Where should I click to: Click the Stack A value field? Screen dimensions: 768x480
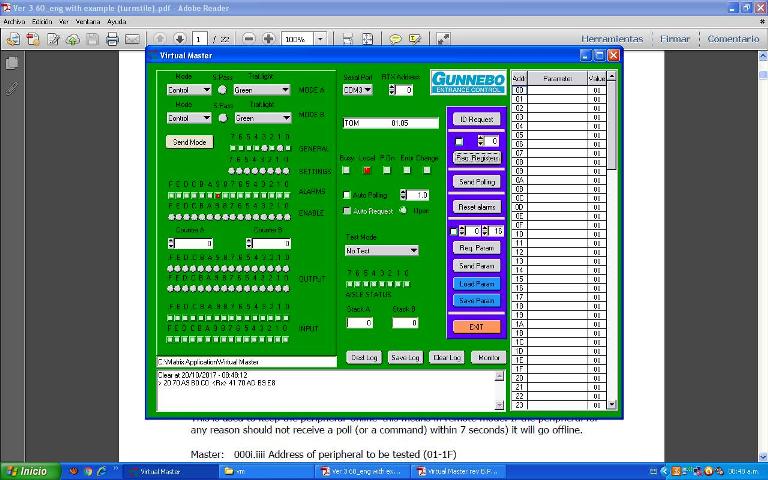(360, 323)
